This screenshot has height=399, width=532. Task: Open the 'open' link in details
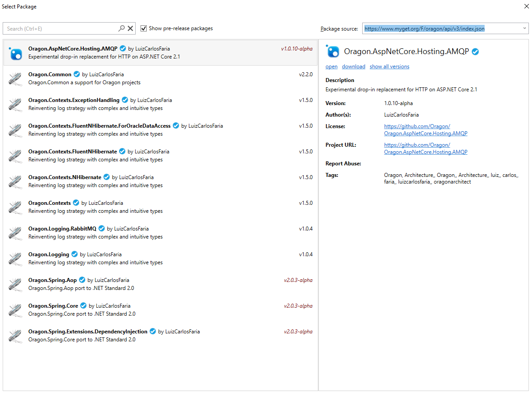(331, 66)
